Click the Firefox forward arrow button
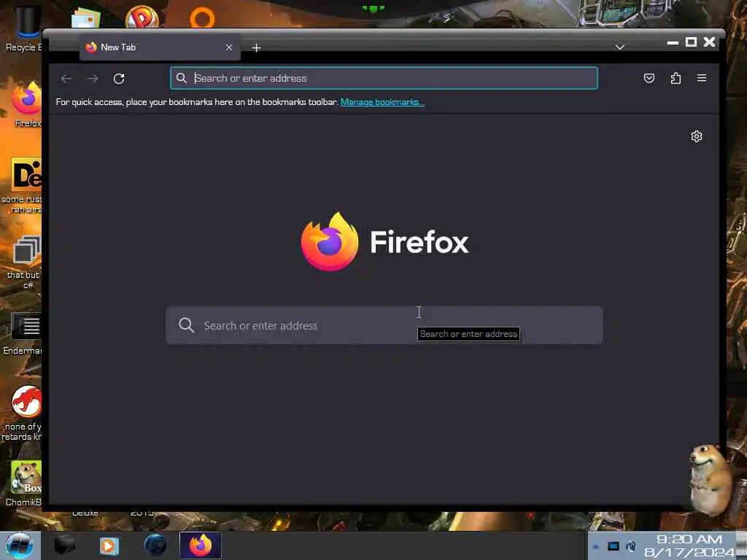 tap(93, 79)
